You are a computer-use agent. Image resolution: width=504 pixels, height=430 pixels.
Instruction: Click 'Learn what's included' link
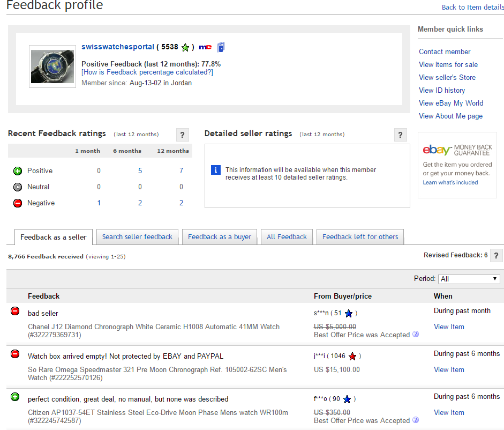coord(450,182)
